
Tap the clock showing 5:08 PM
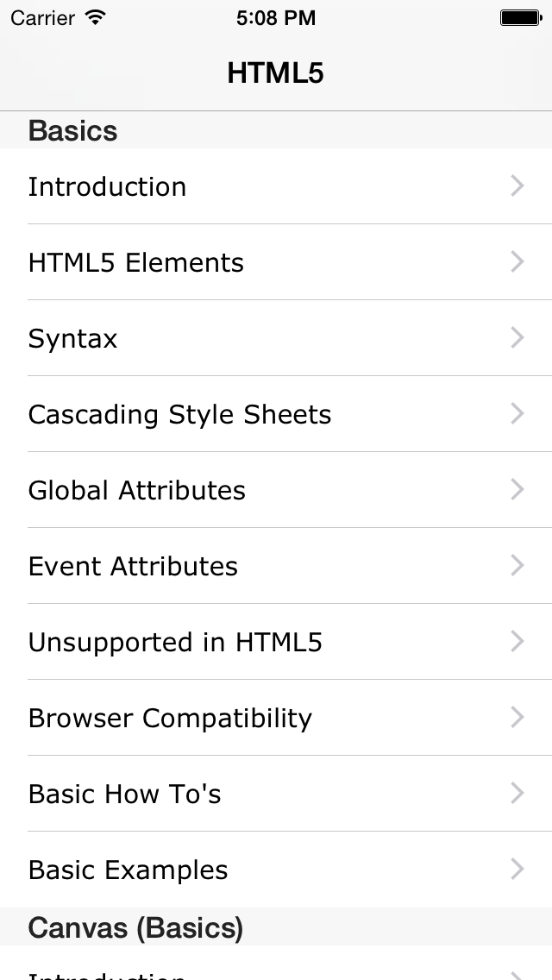point(276,17)
